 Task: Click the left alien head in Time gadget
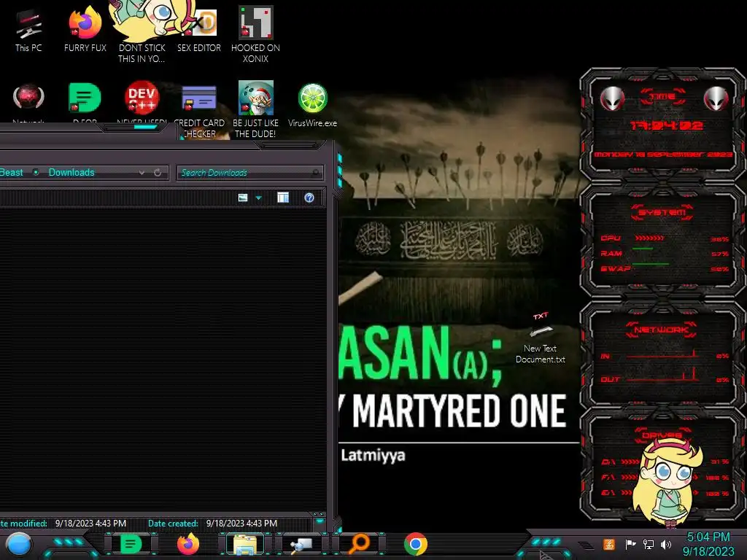click(x=612, y=99)
